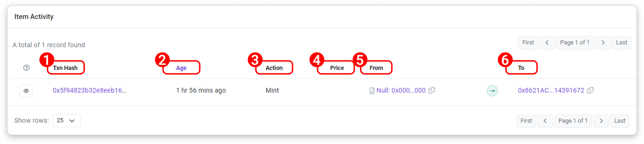
Task: Copy the To address 0x8621AC...14391672
Action: 590,90
